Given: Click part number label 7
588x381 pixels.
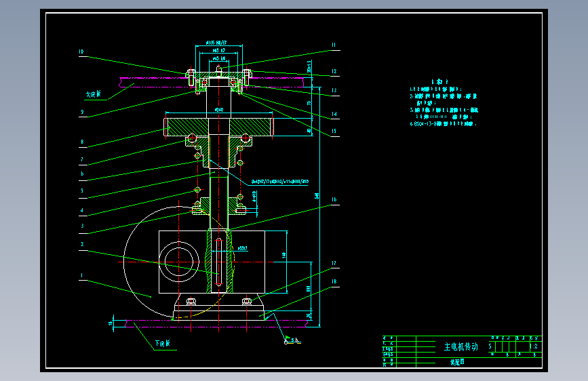Looking at the screenshot, I should 82,160.
